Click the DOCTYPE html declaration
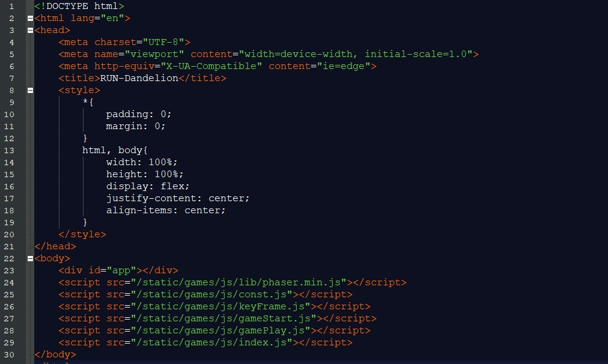The height and width of the screenshot is (364, 608). coord(79,6)
